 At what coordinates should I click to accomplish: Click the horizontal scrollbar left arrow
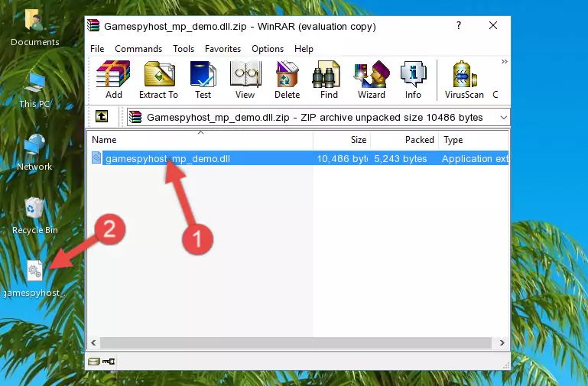93,342
